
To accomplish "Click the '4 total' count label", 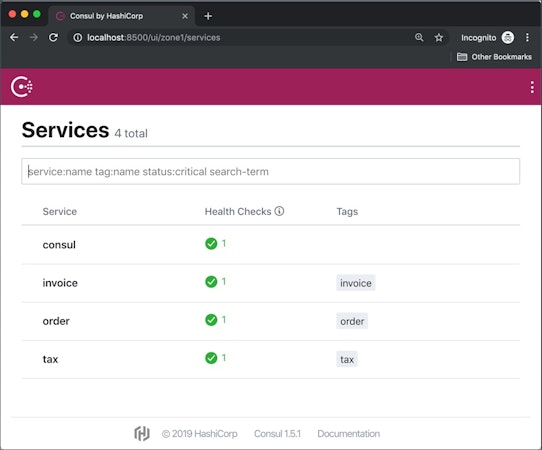I will click(131, 133).
